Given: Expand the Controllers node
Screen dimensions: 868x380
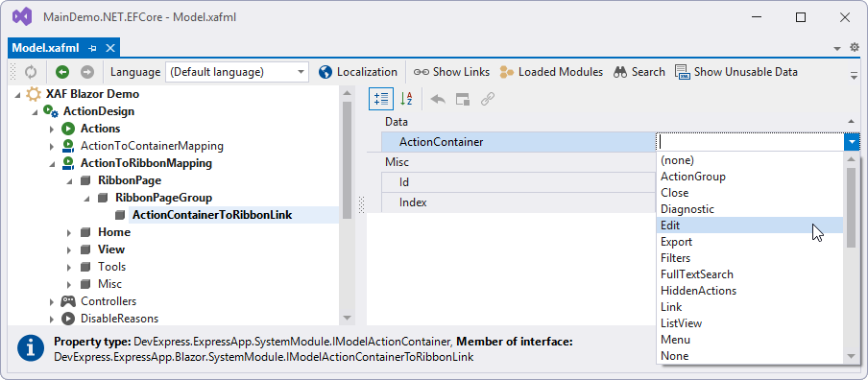Looking at the screenshot, I should tap(52, 302).
